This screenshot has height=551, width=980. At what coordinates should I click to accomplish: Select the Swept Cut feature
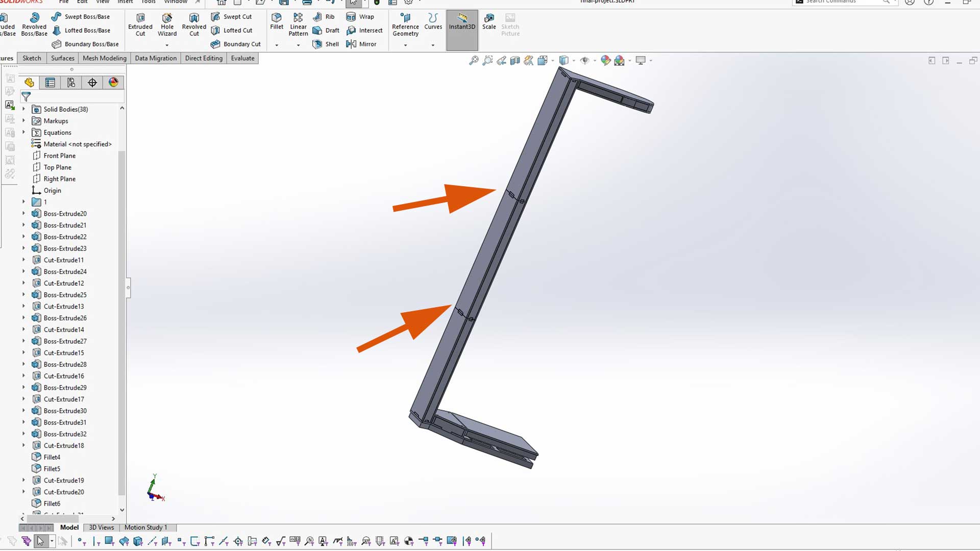[x=232, y=17]
